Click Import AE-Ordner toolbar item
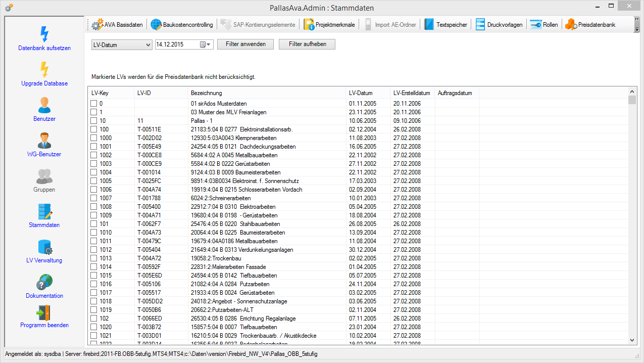The height and width of the screenshot is (363, 644). (x=391, y=24)
